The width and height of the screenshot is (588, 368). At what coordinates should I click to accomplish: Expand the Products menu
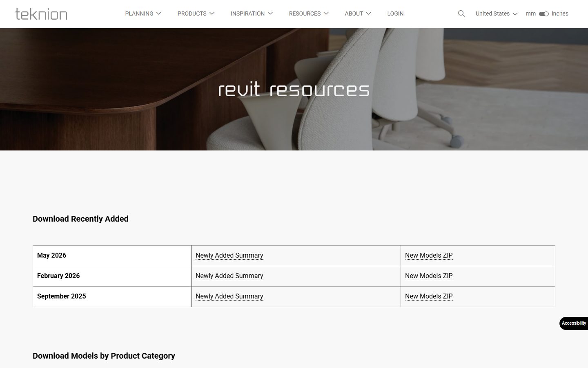(x=196, y=13)
